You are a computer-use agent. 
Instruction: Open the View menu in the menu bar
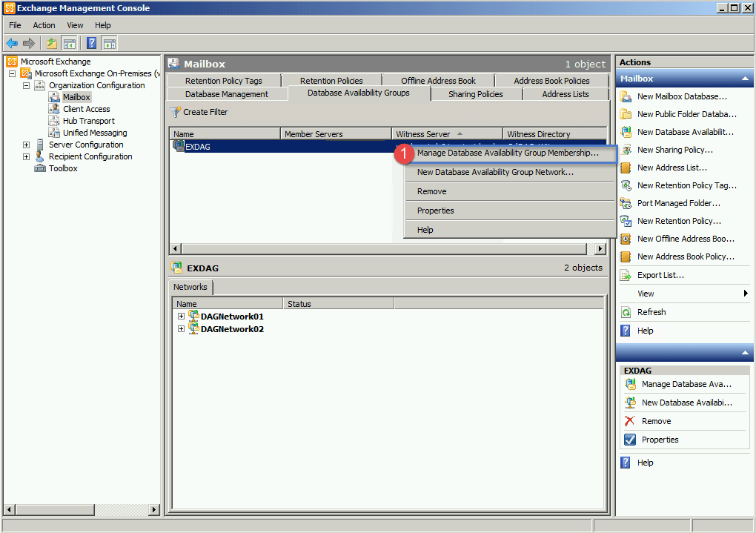point(75,25)
